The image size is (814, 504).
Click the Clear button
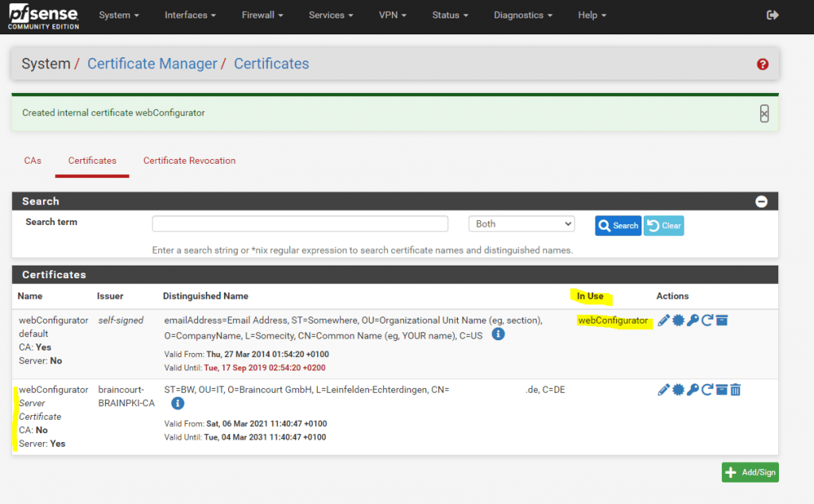(x=664, y=226)
